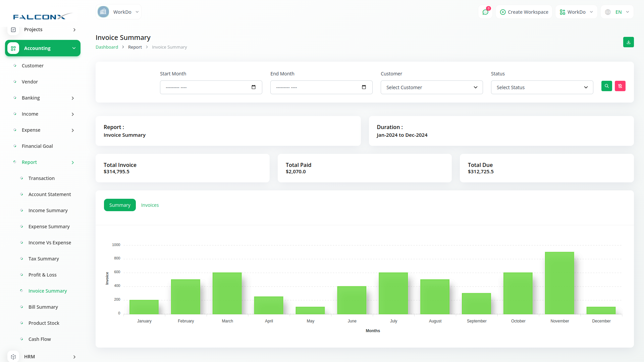The height and width of the screenshot is (362, 644).
Task: Open Bill Summary report in sidebar
Action: [x=43, y=307]
